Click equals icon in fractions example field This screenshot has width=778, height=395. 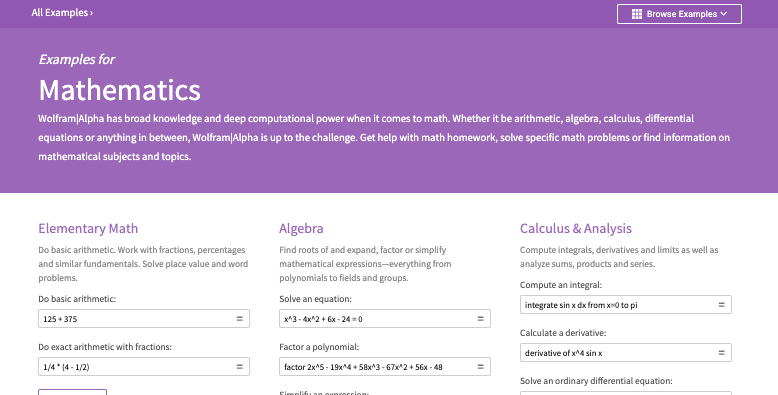click(240, 367)
